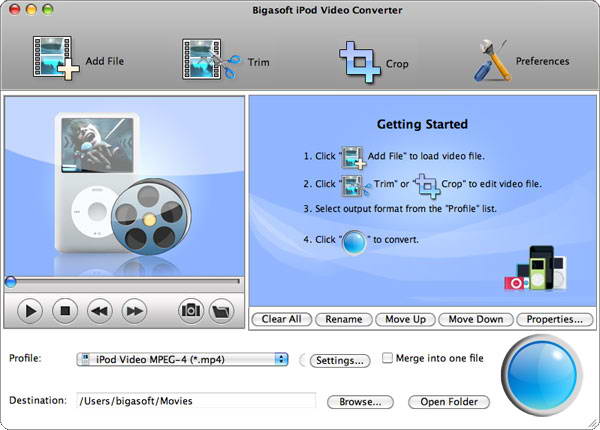Image resolution: width=600 pixels, height=430 pixels.
Task: Click the Clear All button
Action: [x=281, y=319]
